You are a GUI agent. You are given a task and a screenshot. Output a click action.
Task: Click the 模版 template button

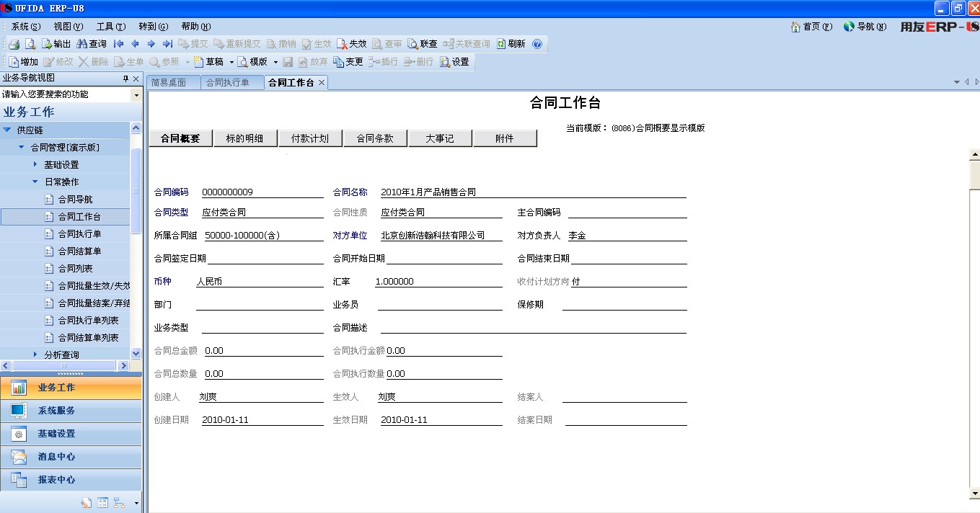click(253, 62)
